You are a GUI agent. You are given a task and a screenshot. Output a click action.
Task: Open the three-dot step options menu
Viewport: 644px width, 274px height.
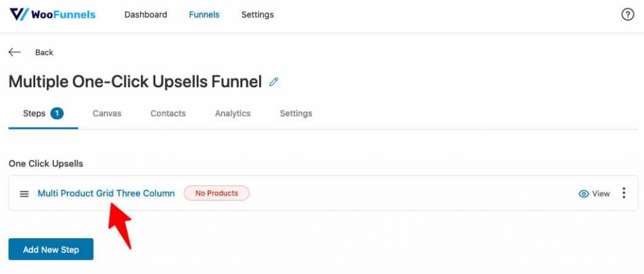click(x=624, y=193)
